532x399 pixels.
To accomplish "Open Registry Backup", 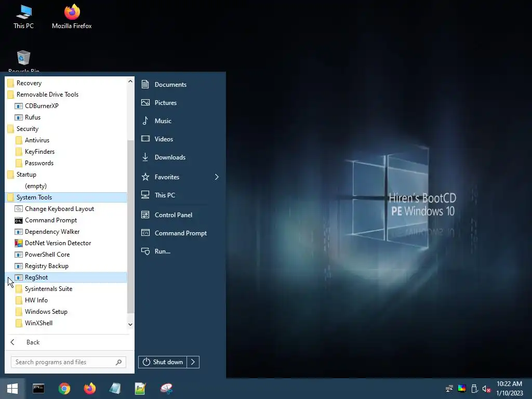I will point(66,266).
